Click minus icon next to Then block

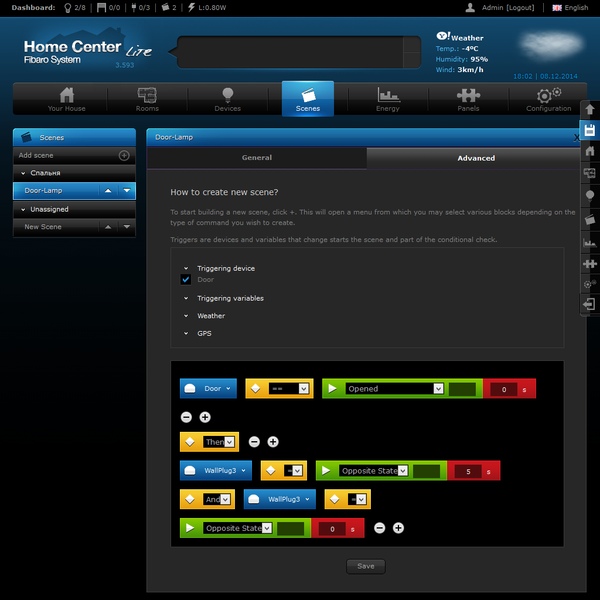pyautogui.click(x=254, y=442)
